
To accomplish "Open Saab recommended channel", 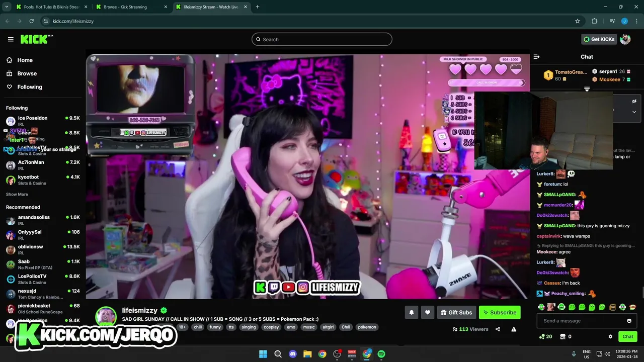I will pyautogui.click(x=43, y=264).
